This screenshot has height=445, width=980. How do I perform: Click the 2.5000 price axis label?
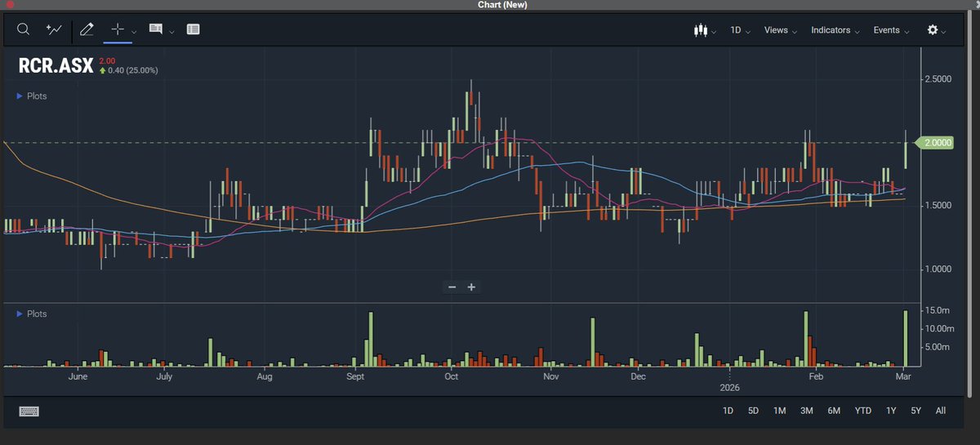pyautogui.click(x=939, y=79)
